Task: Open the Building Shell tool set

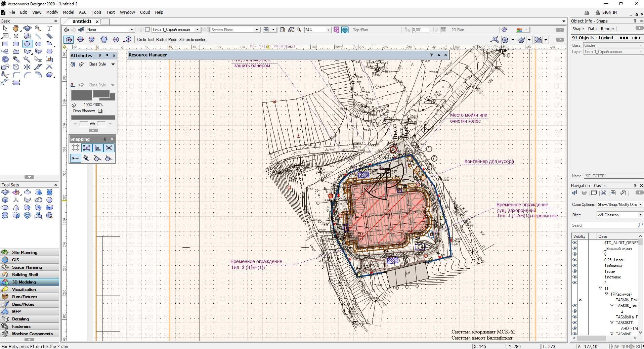Action: click(x=30, y=274)
